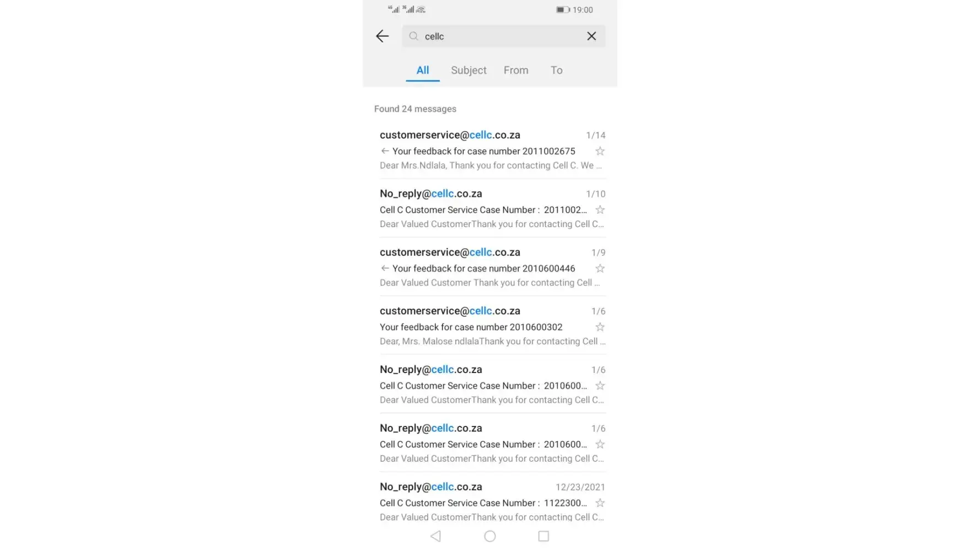The image size is (980, 551).
Task: Select the To filter tab
Action: pyautogui.click(x=557, y=71)
